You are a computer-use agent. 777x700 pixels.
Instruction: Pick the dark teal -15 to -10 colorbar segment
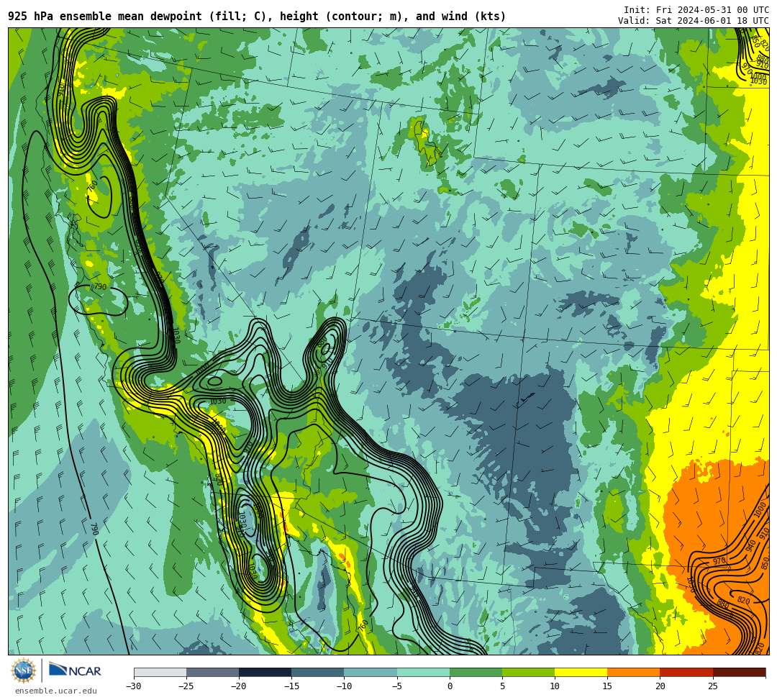click(318, 672)
